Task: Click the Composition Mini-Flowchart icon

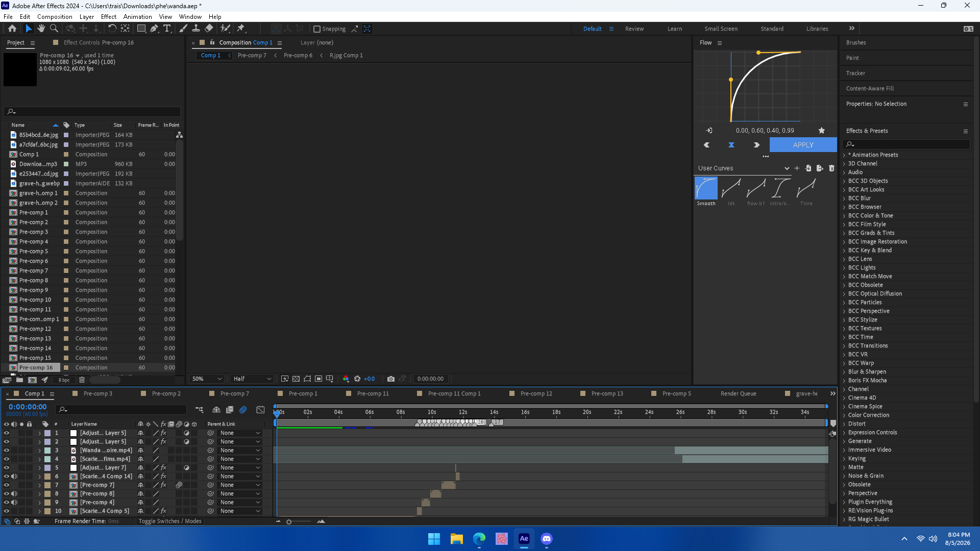Action: [x=199, y=410]
